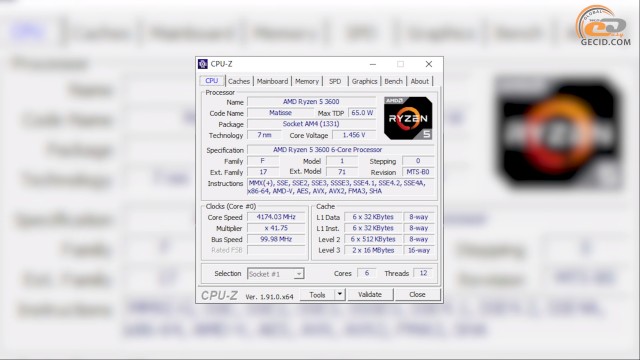Click the L1 Inst. value 6 x 32 KBytes
The image size is (640, 360).
click(373, 228)
